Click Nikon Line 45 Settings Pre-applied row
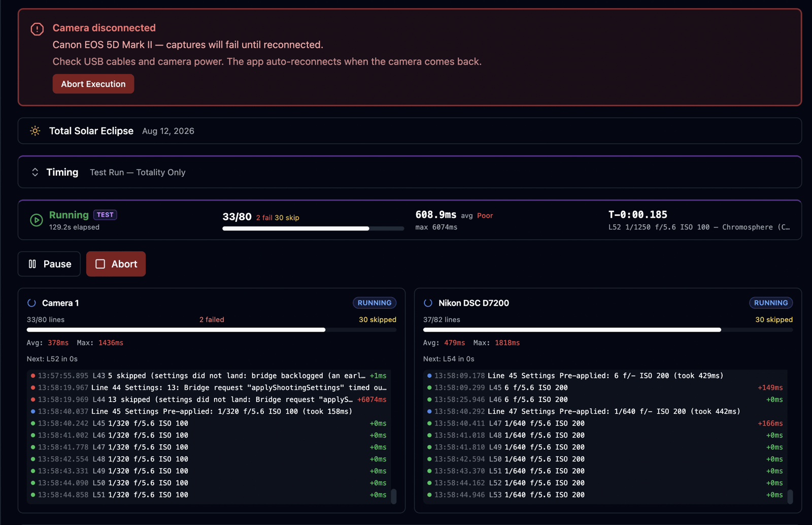812x525 pixels. 605,376
